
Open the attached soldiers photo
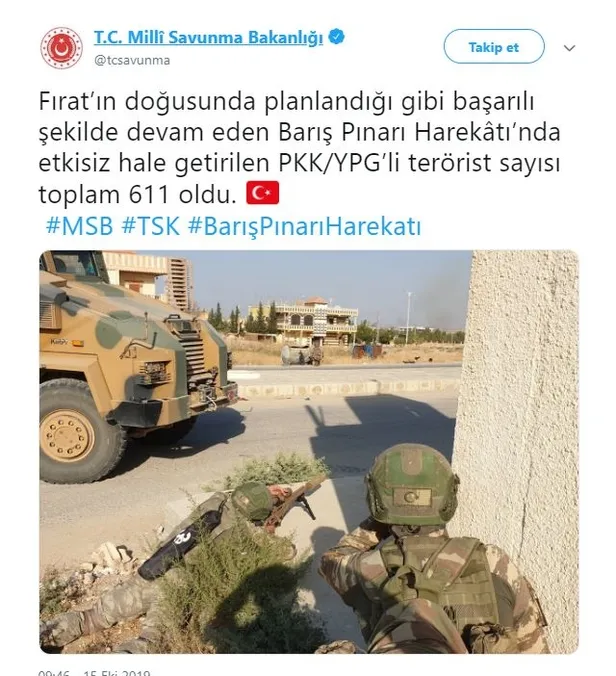point(309,451)
